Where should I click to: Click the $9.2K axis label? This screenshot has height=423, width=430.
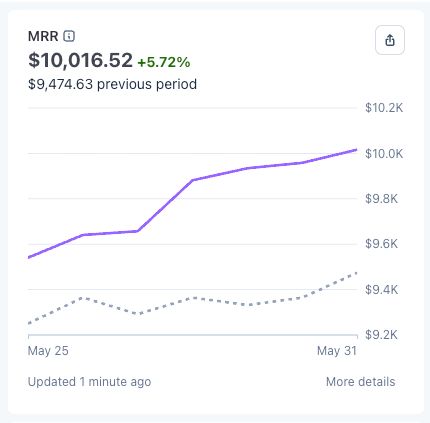pyautogui.click(x=381, y=334)
